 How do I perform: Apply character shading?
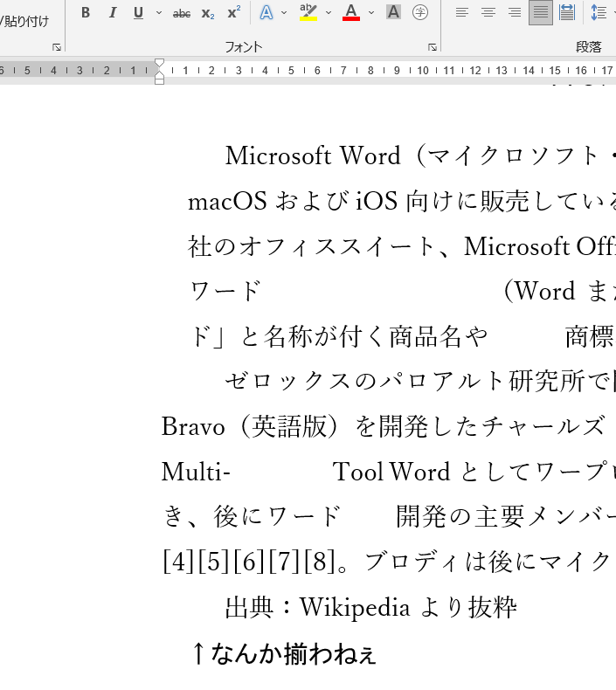point(393,12)
